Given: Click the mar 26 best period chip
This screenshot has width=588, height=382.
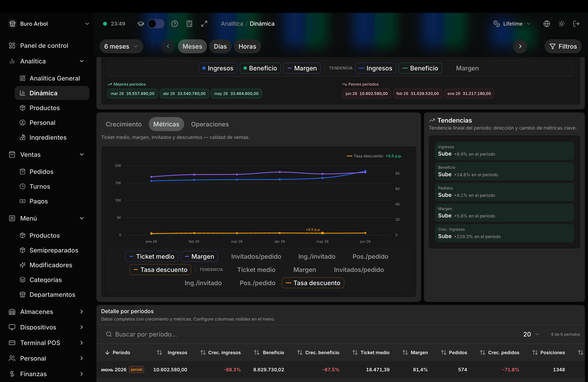Looking at the screenshot, I should point(133,94).
